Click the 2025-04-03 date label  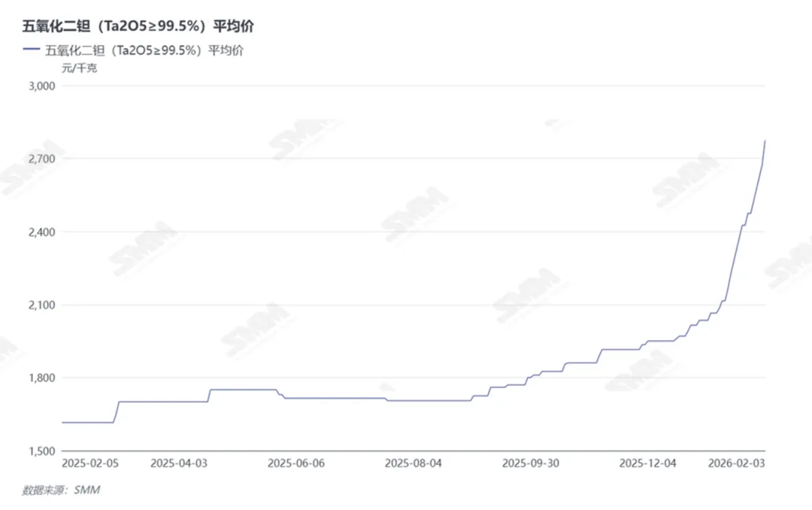(178, 463)
